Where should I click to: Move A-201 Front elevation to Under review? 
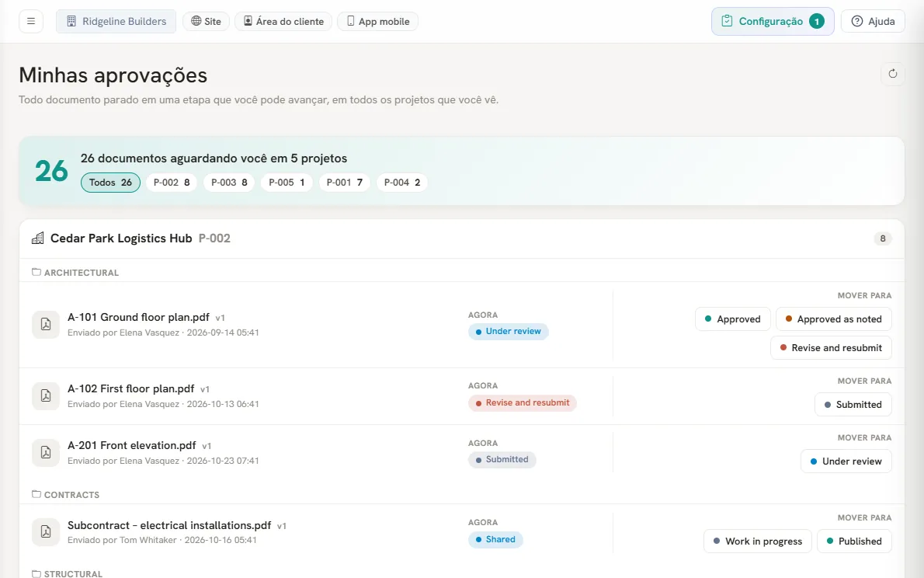[846, 461]
